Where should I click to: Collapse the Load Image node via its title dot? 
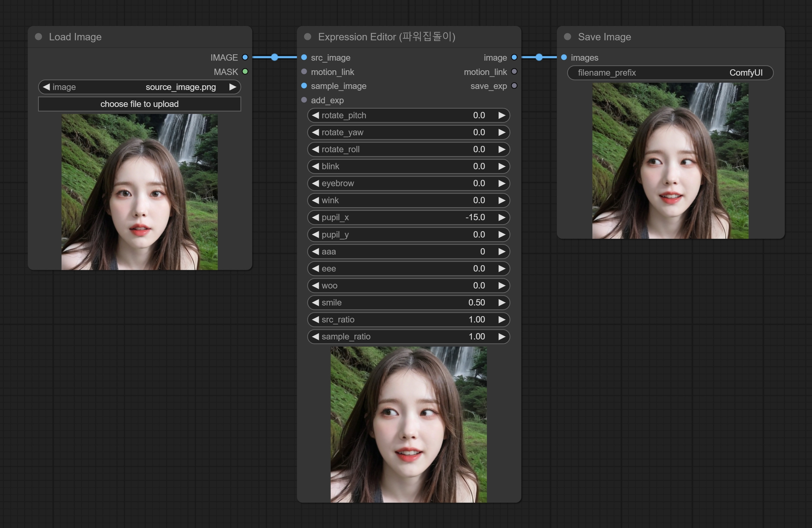click(x=38, y=37)
